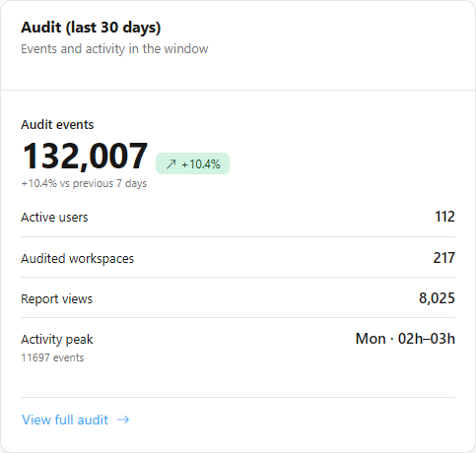Click the arrow beside View full audit

point(123,420)
